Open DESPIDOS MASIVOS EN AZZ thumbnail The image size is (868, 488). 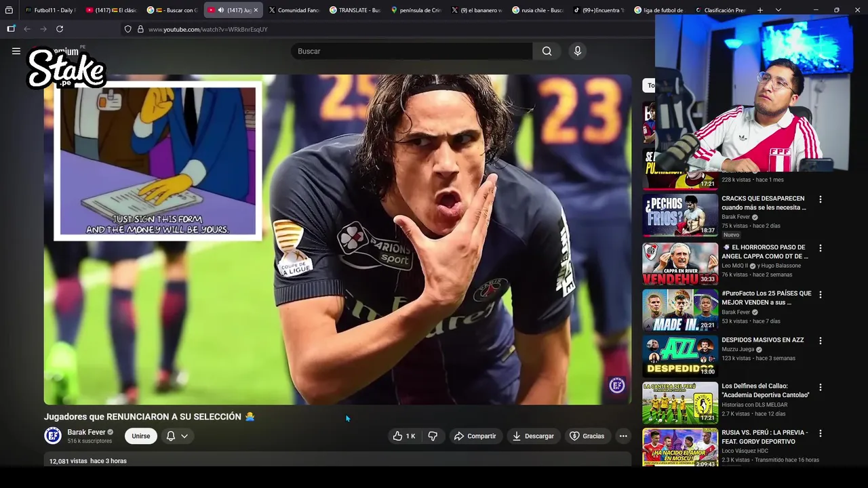pyautogui.click(x=680, y=356)
